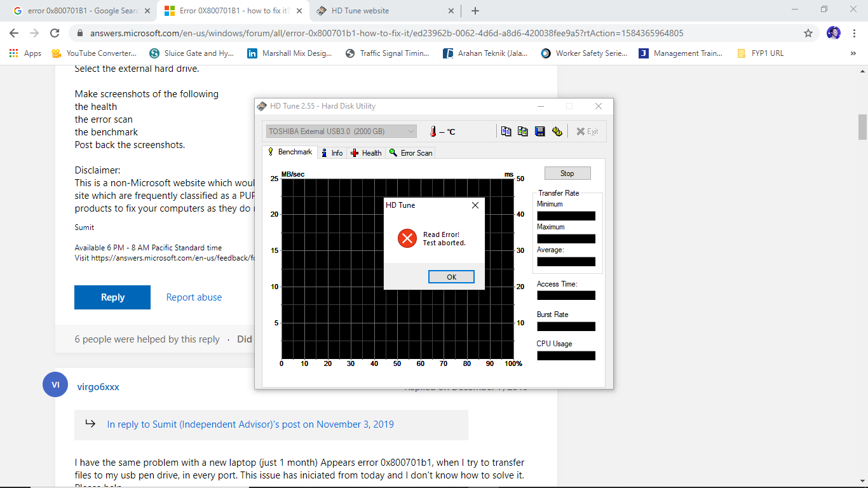Open Chrome's three-dot menu

coord(853,33)
